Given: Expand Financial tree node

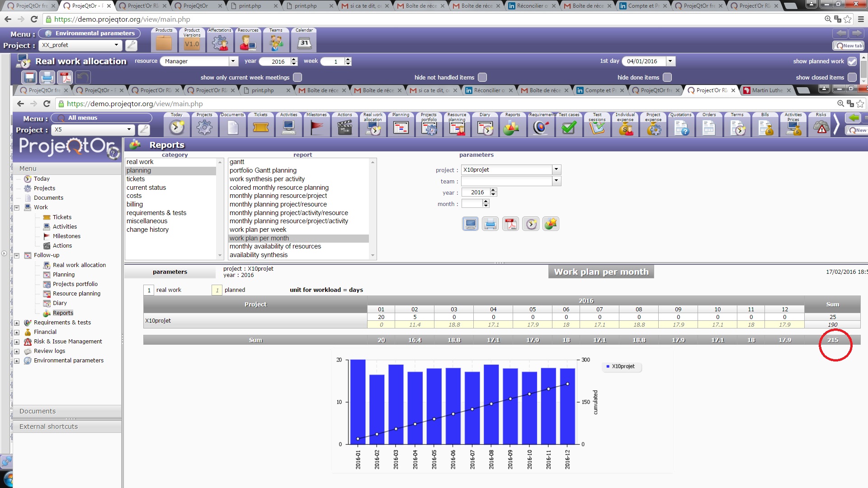Looking at the screenshot, I should pos(17,332).
